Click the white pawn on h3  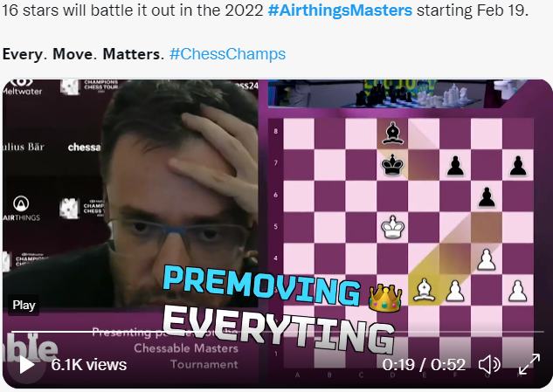[x=518, y=291]
